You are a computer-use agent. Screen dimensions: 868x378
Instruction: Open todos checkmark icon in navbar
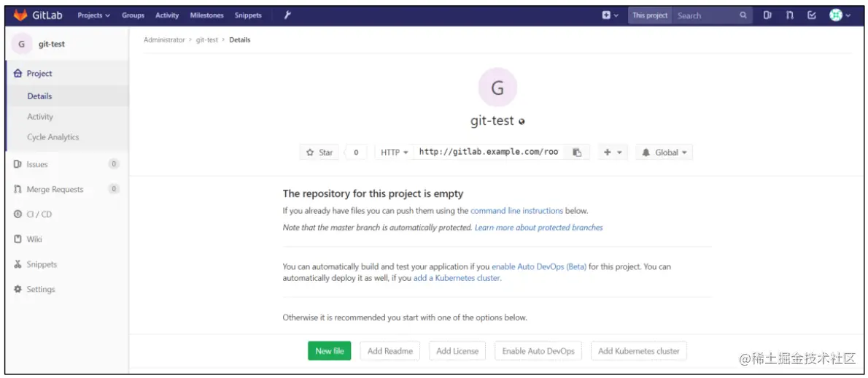[x=812, y=15]
